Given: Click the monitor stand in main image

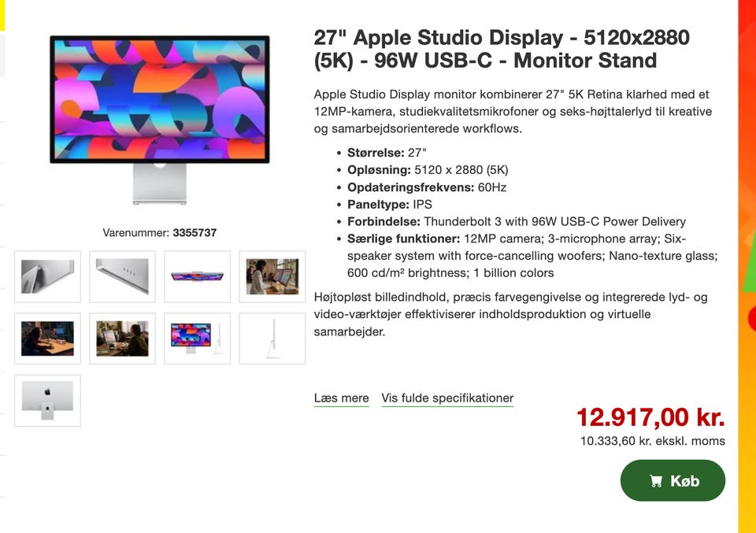Looking at the screenshot, I should 160,184.
